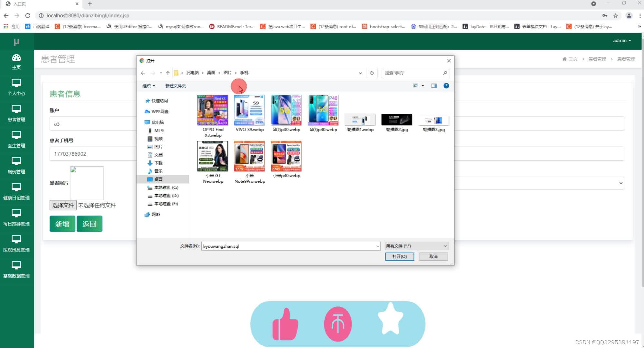Viewport: 644px width, 348px height.
Task: Go back in the file dialog navigation
Action: (143, 73)
